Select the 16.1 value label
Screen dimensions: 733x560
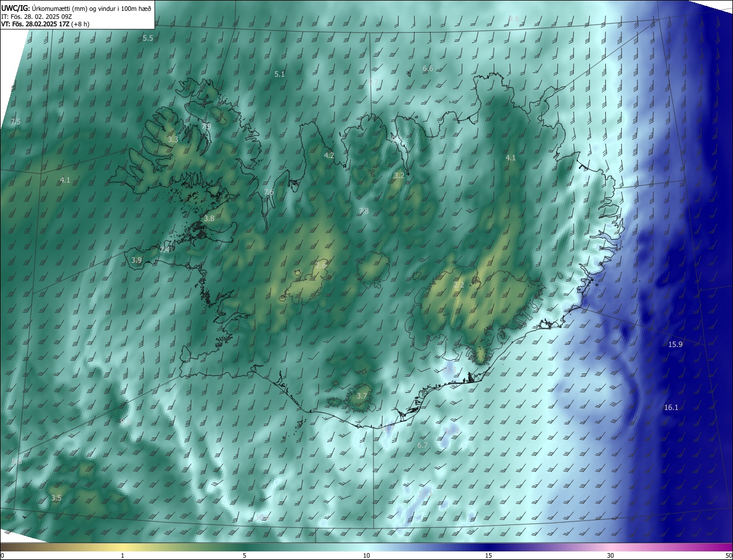[x=671, y=407]
